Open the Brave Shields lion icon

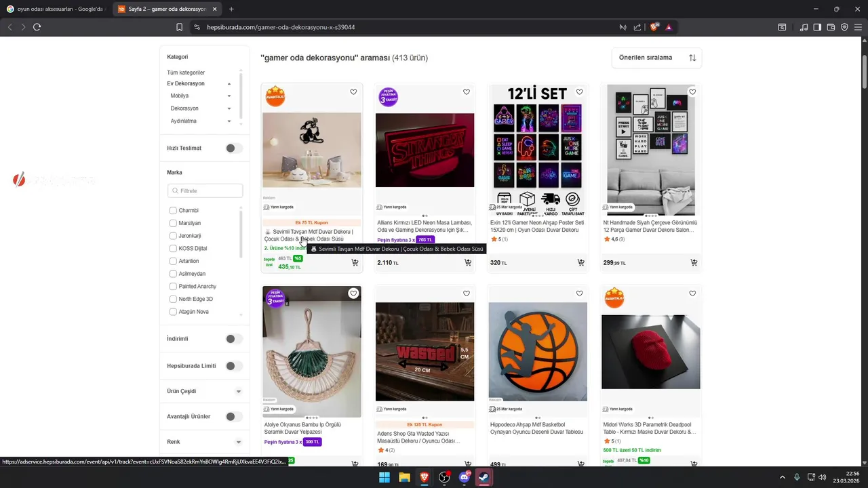pyautogui.click(x=654, y=27)
